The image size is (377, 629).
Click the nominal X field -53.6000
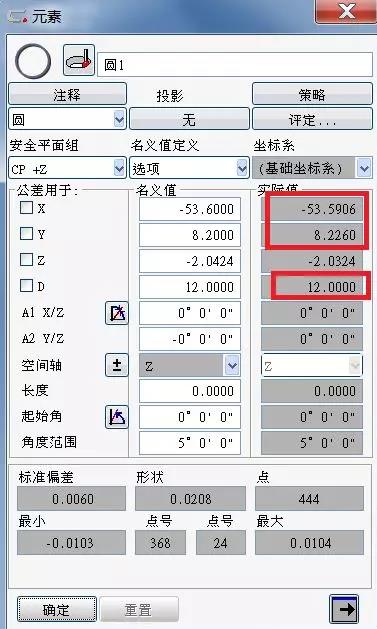[x=190, y=209]
